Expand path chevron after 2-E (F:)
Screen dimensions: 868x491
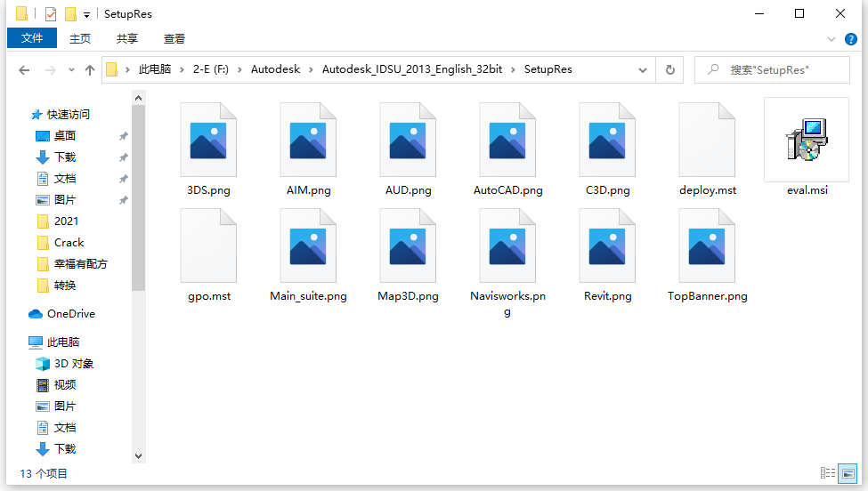pos(239,69)
